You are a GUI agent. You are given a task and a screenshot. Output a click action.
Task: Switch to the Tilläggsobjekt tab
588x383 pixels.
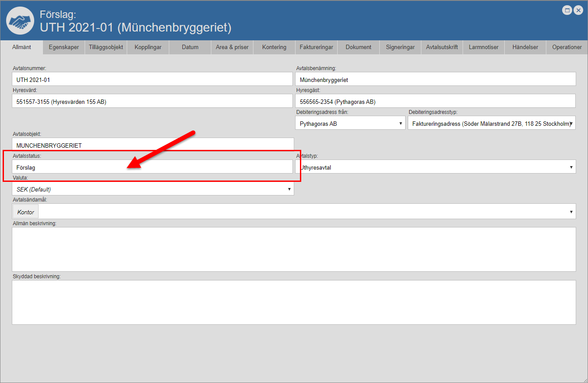[106, 47]
